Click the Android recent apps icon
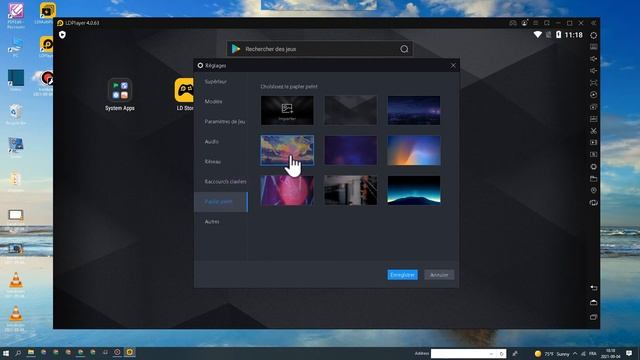 click(593, 317)
